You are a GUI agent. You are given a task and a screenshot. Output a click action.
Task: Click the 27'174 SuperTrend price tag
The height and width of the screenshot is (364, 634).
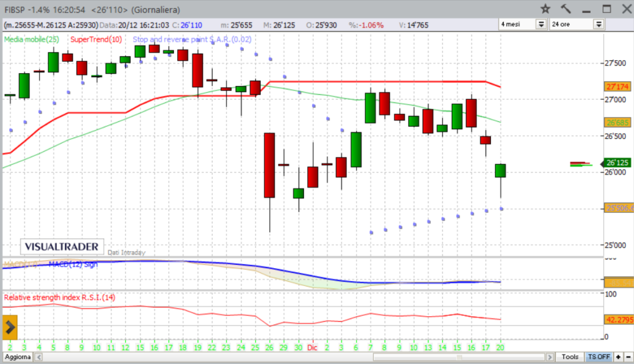pyautogui.click(x=617, y=87)
